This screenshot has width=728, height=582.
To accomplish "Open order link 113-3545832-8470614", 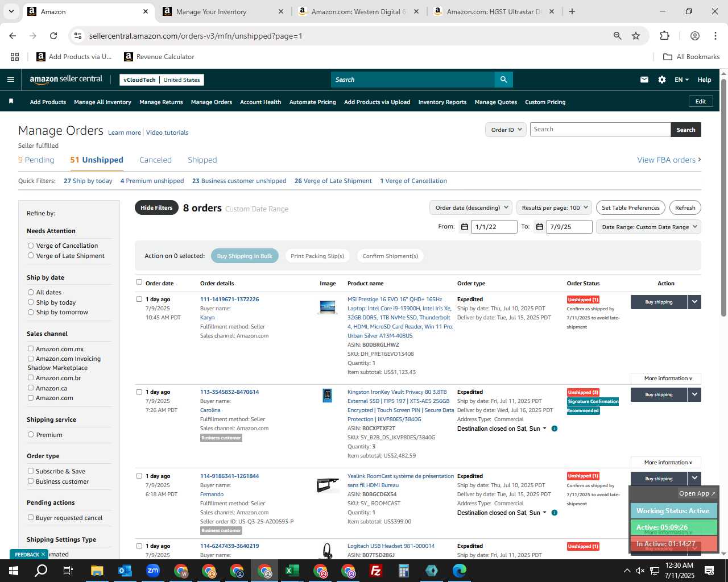I will (x=229, y=392).
